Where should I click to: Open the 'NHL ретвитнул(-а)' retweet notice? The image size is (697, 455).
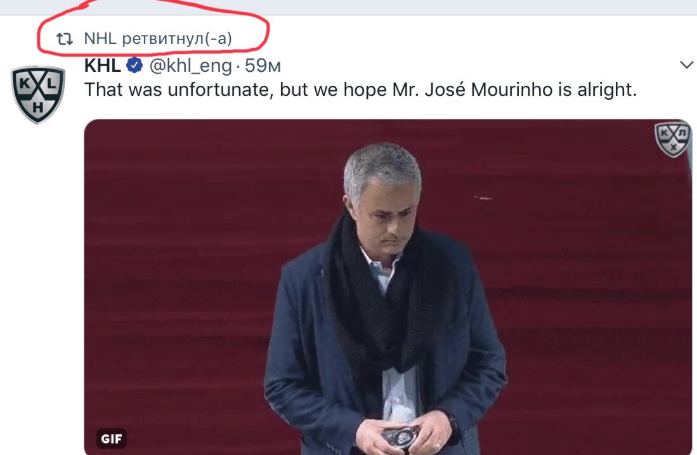158,39
